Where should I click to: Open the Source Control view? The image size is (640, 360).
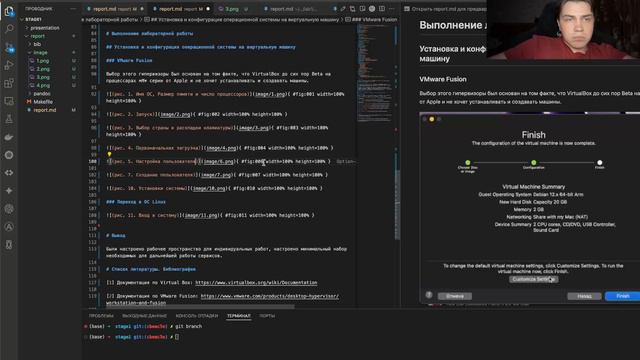click(9, 47)
